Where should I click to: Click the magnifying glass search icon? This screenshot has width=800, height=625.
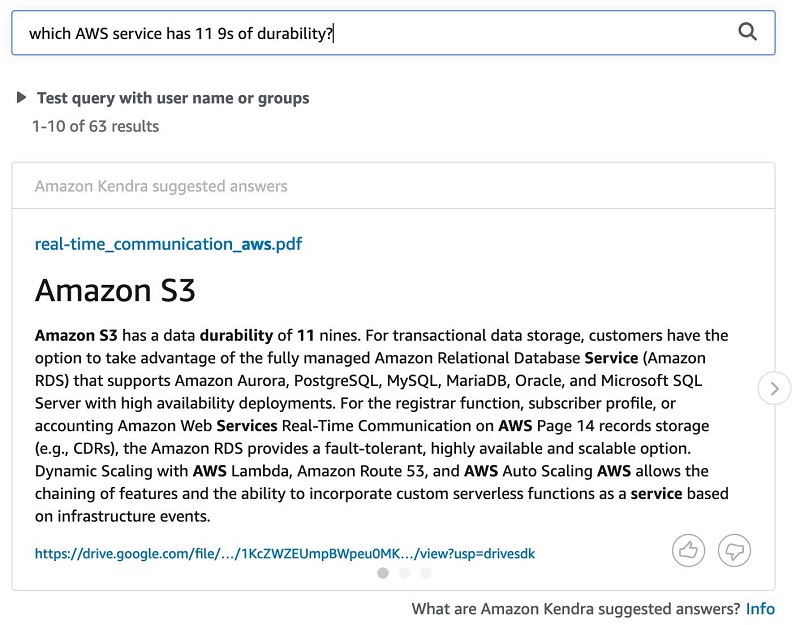(x=747, y=32)
